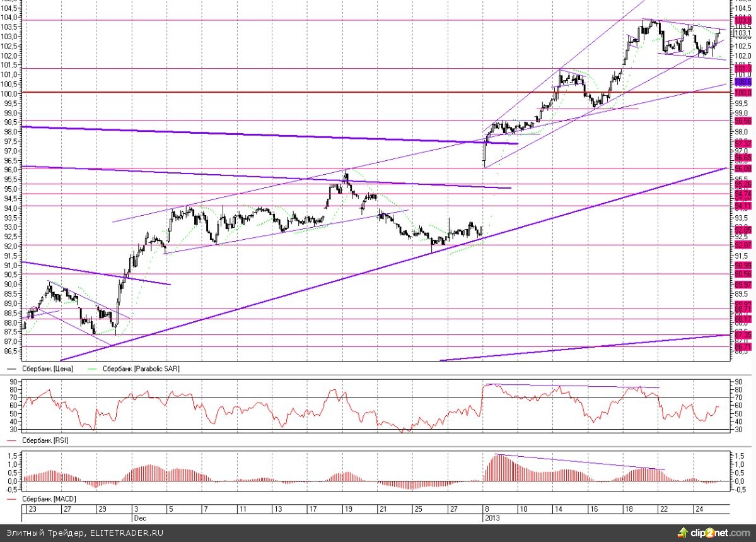Viewport: 756px width, 542px height.
Task: Click the clip2net.com logo icon
Action: 683,533
